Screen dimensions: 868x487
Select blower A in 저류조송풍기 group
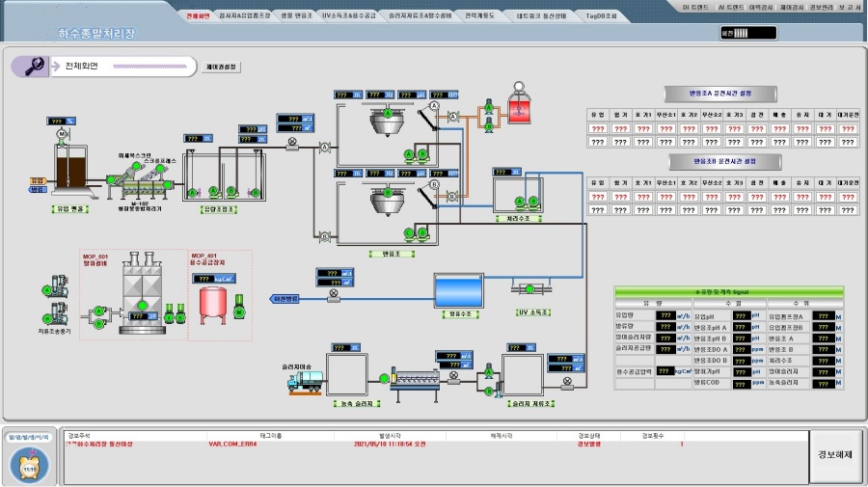click(x=47, y=289)
